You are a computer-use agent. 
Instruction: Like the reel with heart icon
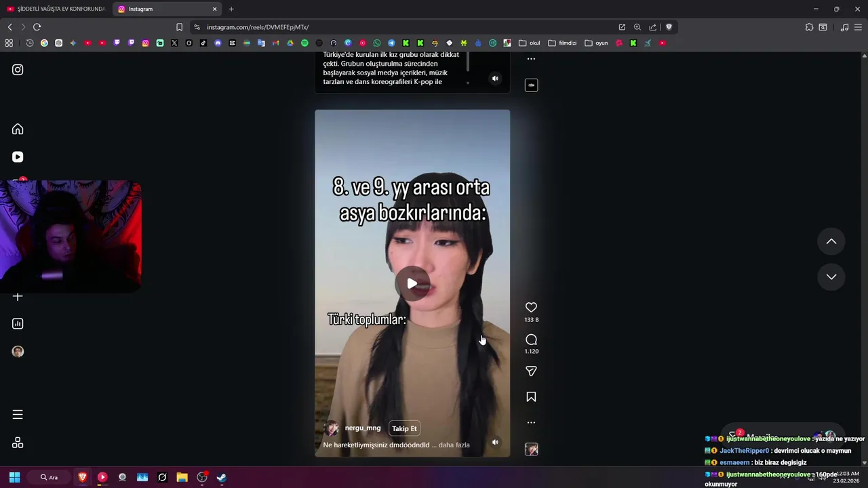point(531,307)
